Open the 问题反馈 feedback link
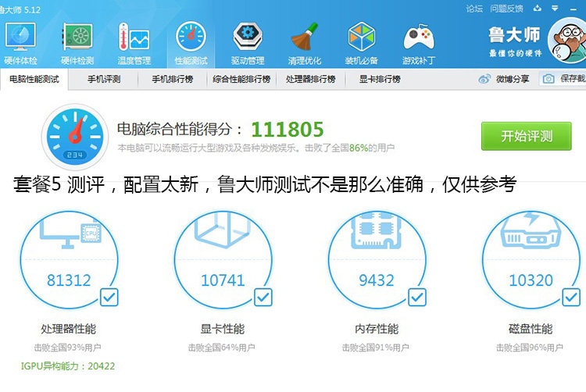Screen dimensions: 586x392 click(506, 9)
